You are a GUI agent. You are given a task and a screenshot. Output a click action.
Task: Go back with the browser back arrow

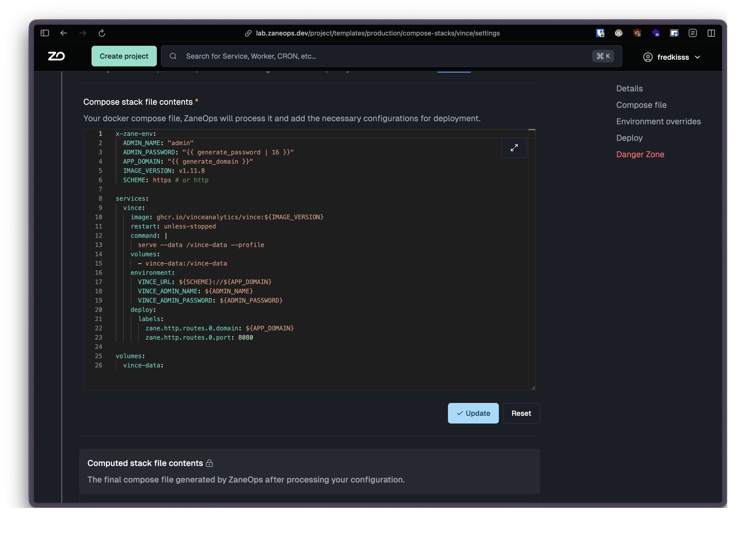(64, 33)
